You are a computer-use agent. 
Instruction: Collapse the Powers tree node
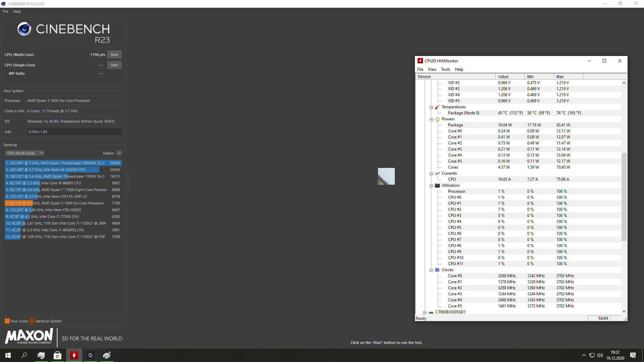[x=431, y=119]
